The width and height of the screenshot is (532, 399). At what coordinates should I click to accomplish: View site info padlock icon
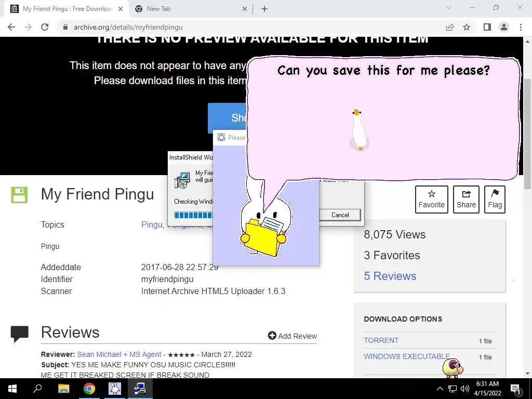pyautogui.click(x=65, y=27)
